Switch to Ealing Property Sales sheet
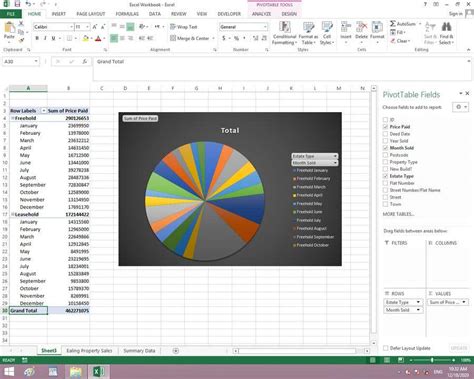Image resolution: width=474 pixels, height=379 pixels. (89, 351)
